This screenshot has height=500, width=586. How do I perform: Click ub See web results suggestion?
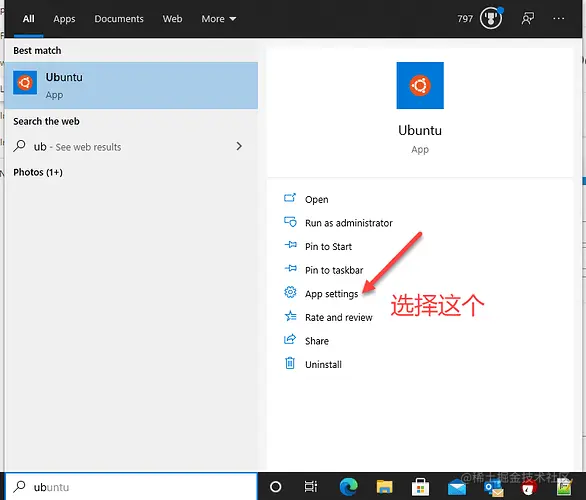131,146
